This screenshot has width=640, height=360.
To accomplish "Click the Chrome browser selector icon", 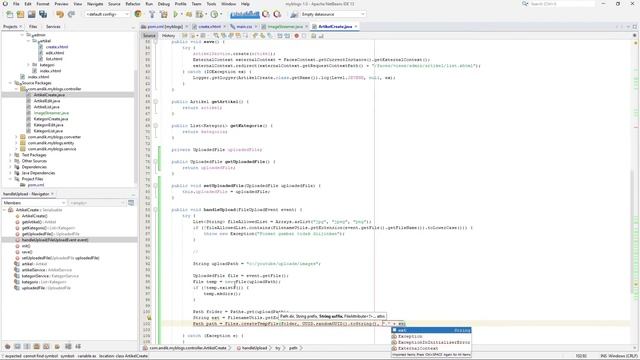I will click(138, 14).
